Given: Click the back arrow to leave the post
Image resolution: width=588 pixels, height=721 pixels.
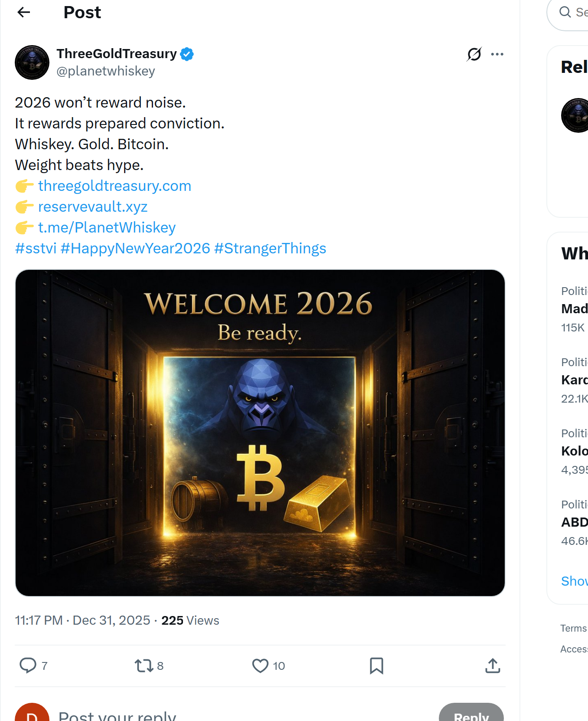Looking at the screenshot, I should click(x=24, y=12).
